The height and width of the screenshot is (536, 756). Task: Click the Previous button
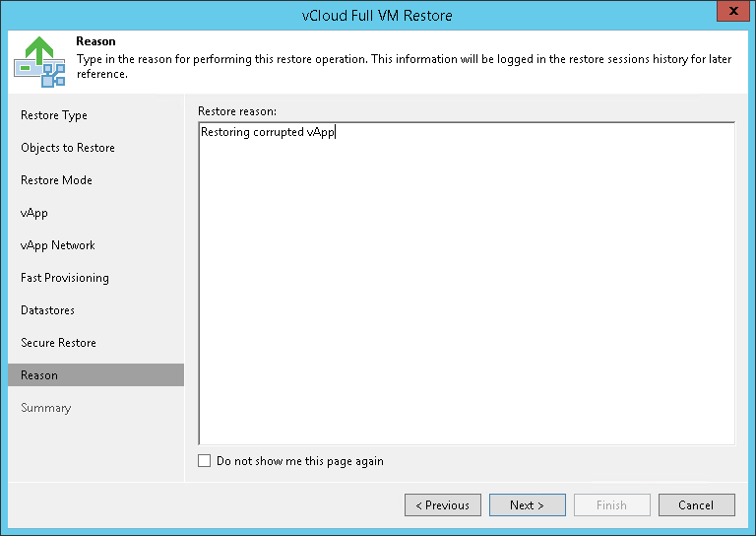point(443,505)
